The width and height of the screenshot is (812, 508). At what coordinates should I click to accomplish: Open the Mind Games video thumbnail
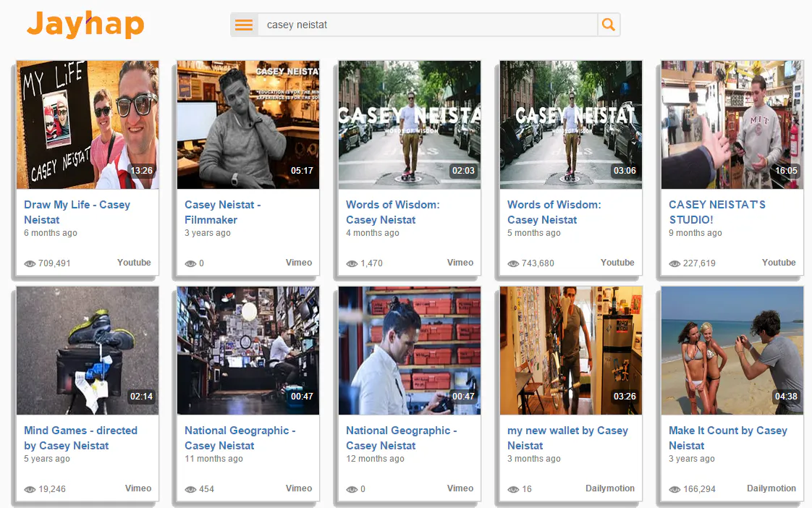88,350
